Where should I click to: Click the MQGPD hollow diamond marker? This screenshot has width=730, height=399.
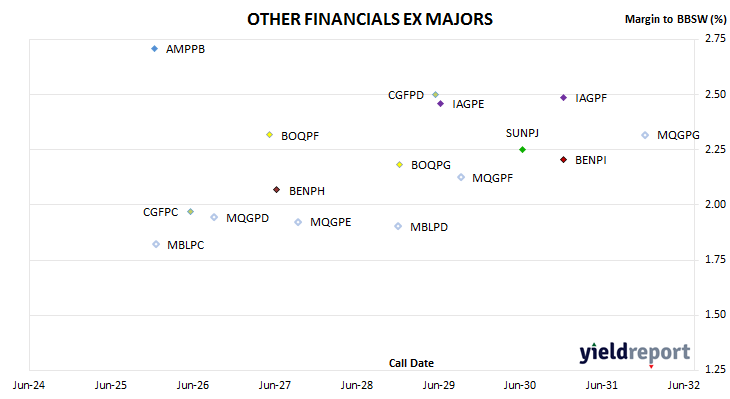coord(214,217)
